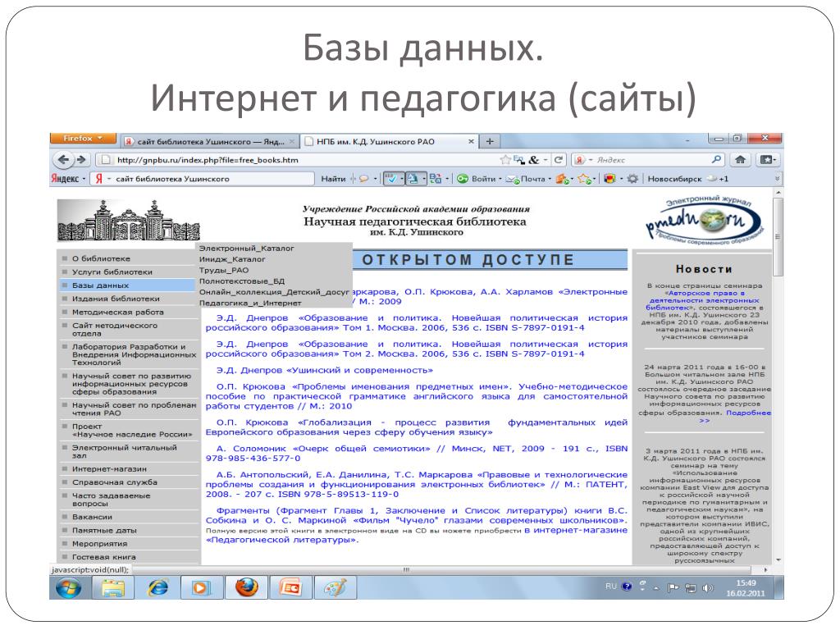This screenshot has width=840, height=630.
Task: Expand the address bar history dropdown arrow
Action: [546, 160]
